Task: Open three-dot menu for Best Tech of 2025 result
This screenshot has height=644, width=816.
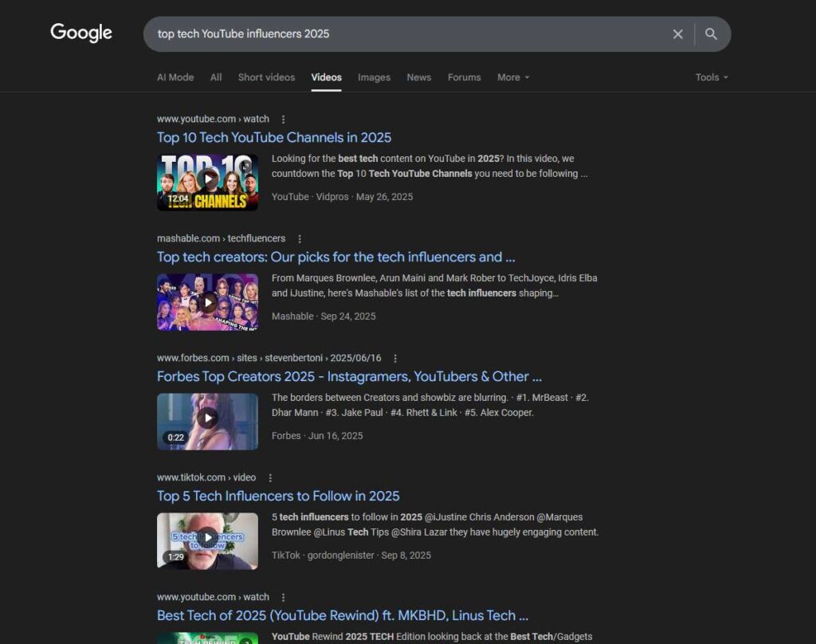Action: (x=283, y=597)
